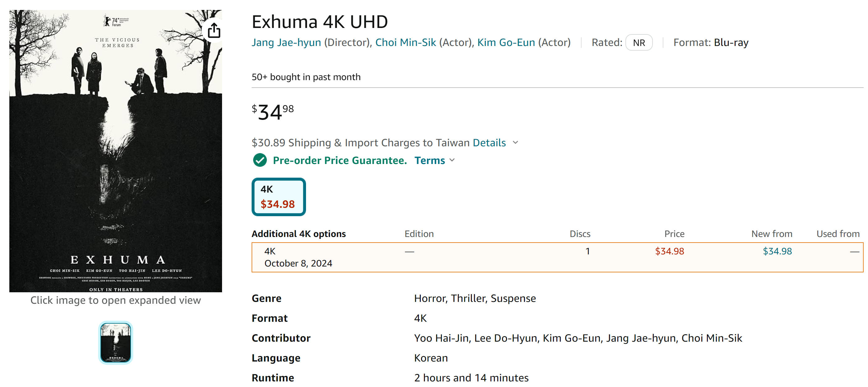This screenshot has height=387, width=868.
Task: Open the New from $34.98 offer
Action: [x=777, y=251]
